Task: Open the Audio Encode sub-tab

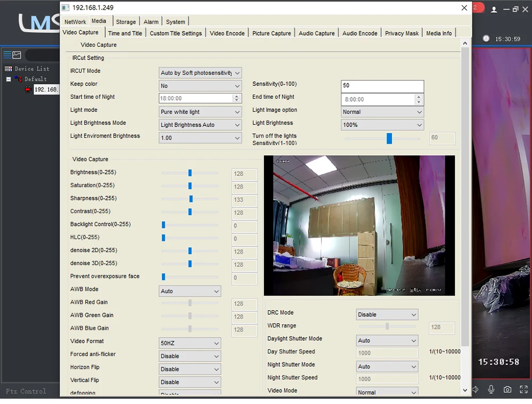Action: [360, 33]
